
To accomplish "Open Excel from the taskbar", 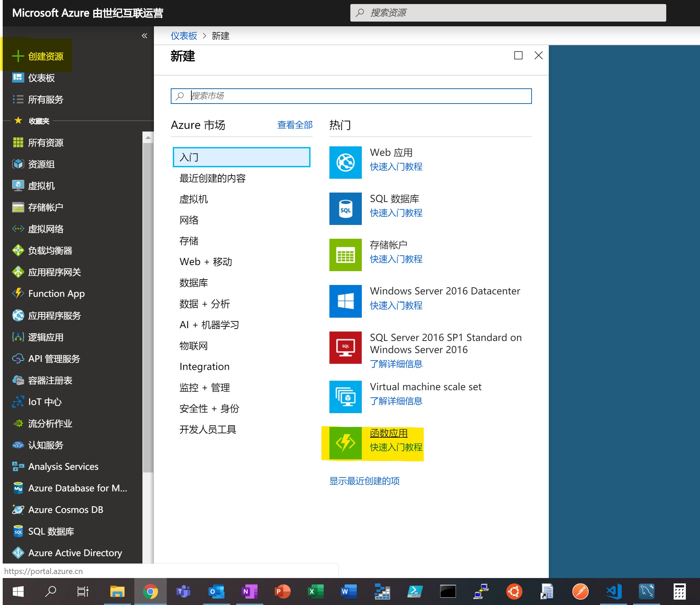I will pos(316,592).
